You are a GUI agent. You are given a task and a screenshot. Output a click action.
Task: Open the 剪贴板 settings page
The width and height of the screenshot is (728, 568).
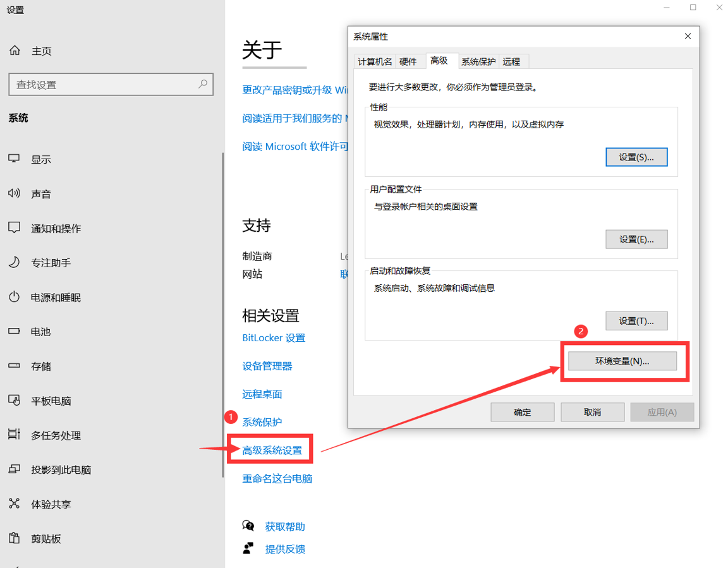click(x=46, y=539)
